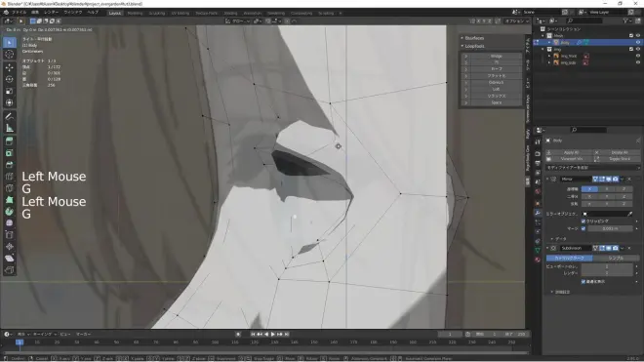The height and width of the screenshot is (362, 644).
Task: Select the Rotate tool
Action: click(10, 79)
